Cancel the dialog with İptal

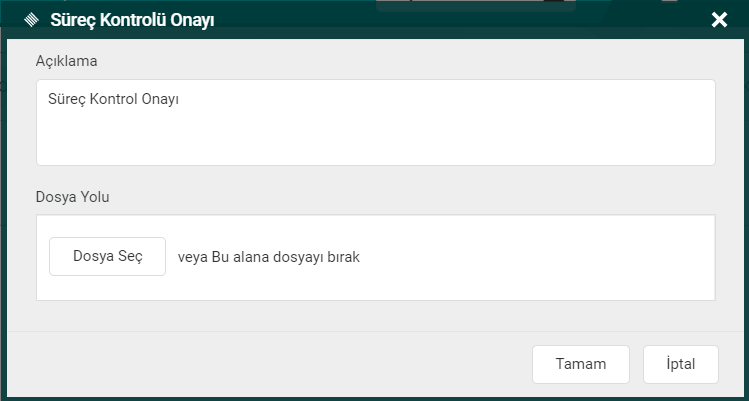681,364
